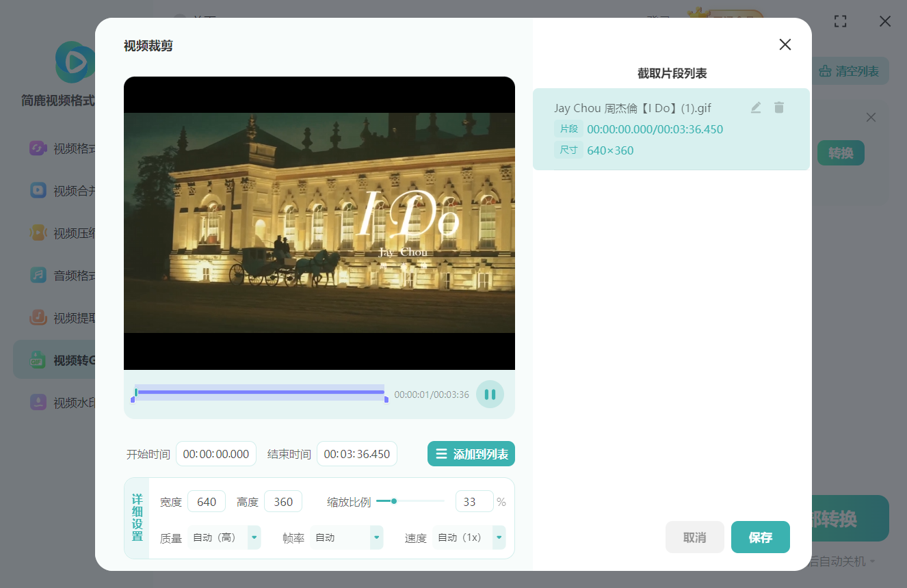Open 视频提取 in the main window sidebar
Viewport: 907px width, 588px height.
point(62,318)
